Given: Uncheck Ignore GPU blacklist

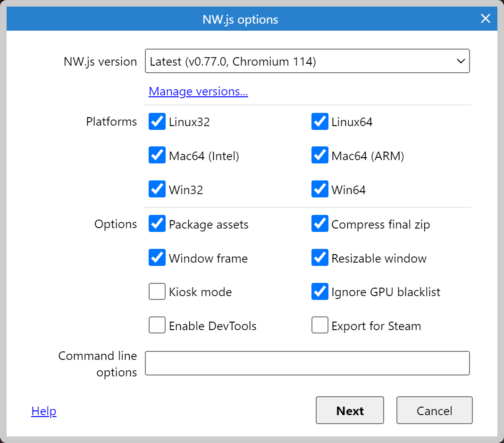Looking at the screenshot, I should 319,291.
